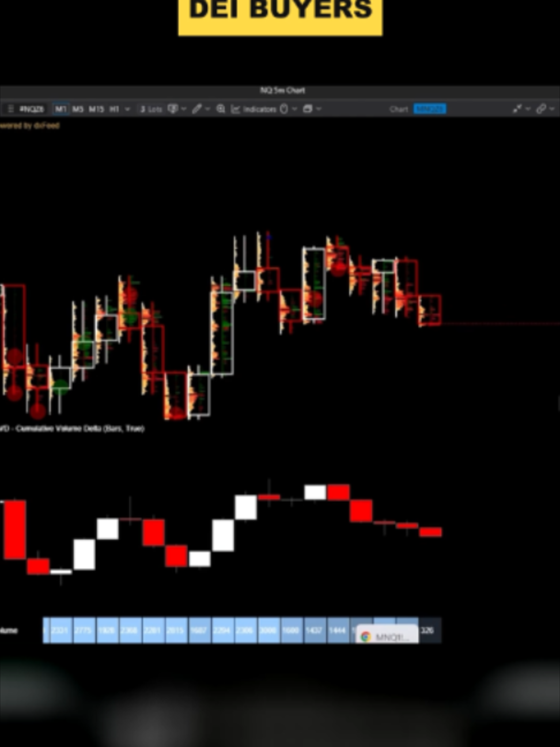Select the pencil drawing tool
Viewport: 560px width, 747px height.
[x=197, y=109]
